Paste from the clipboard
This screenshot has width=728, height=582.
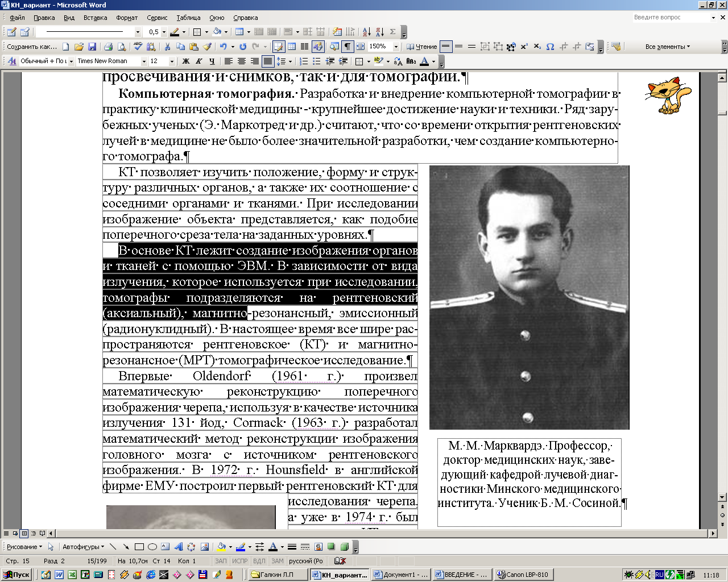pos(193,47)
